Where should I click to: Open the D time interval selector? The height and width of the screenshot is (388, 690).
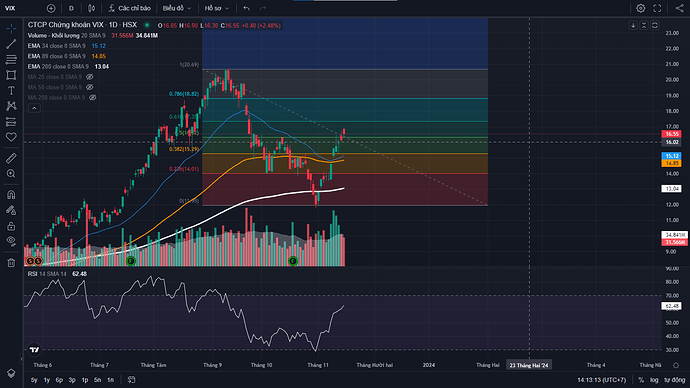pyautogui.click(x=71, y=8)
